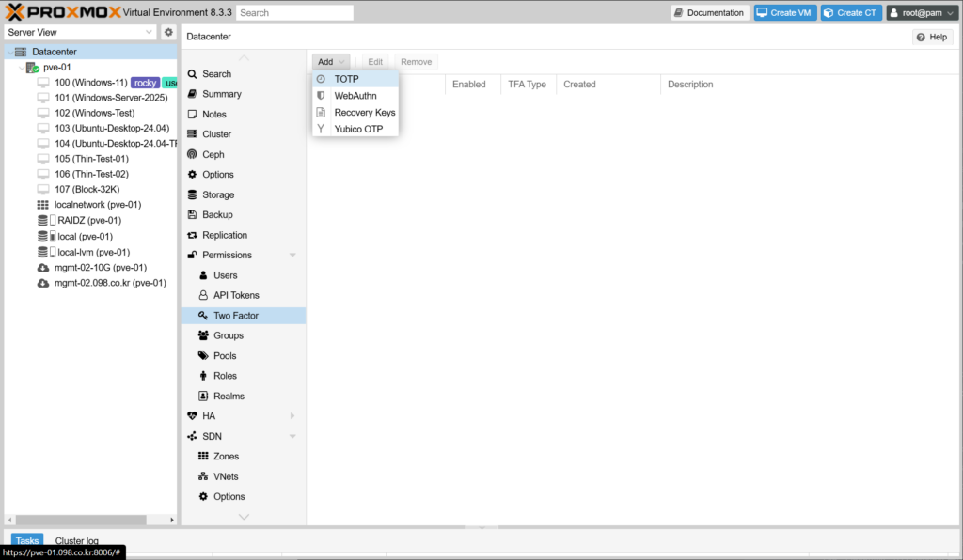Open the Documentation link button
The height and width of the screenshot is (560, 963).
[709, 13]
